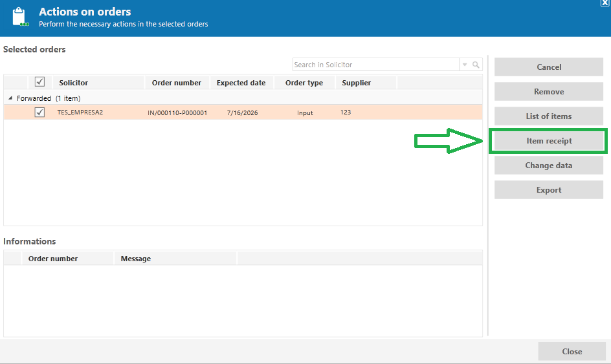This screenshot has width=611, height=364.
Task: Focus the Search in Solicitor field
Action: coord(375,65)
